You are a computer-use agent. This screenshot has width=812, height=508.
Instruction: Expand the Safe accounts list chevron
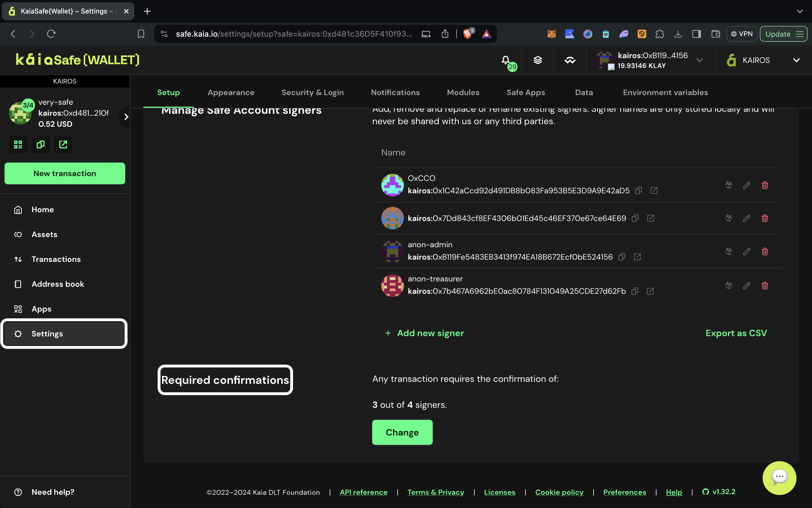pyautogui.click(x=126, y=117)
